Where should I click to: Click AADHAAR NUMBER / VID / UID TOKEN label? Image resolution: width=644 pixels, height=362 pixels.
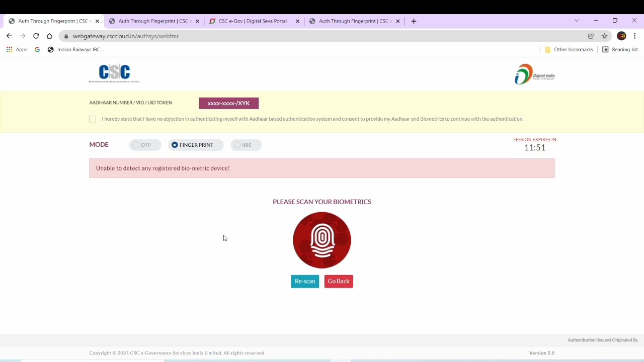pos(131,103)
